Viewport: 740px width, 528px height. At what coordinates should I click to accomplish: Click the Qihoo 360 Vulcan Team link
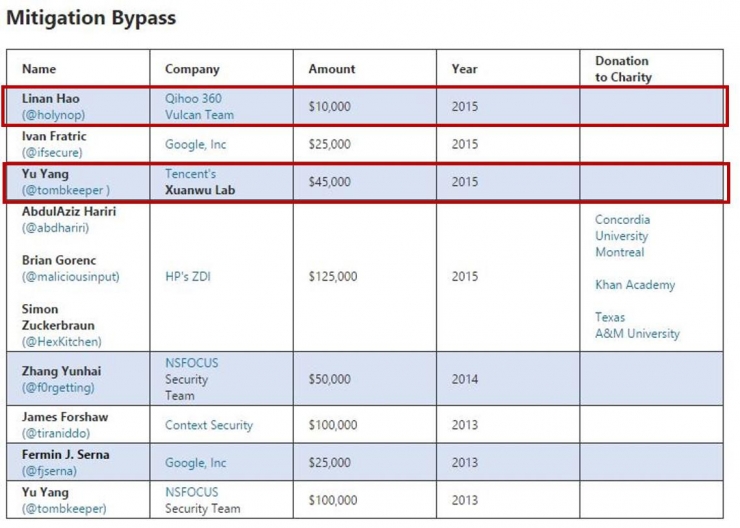coord(199,107)
